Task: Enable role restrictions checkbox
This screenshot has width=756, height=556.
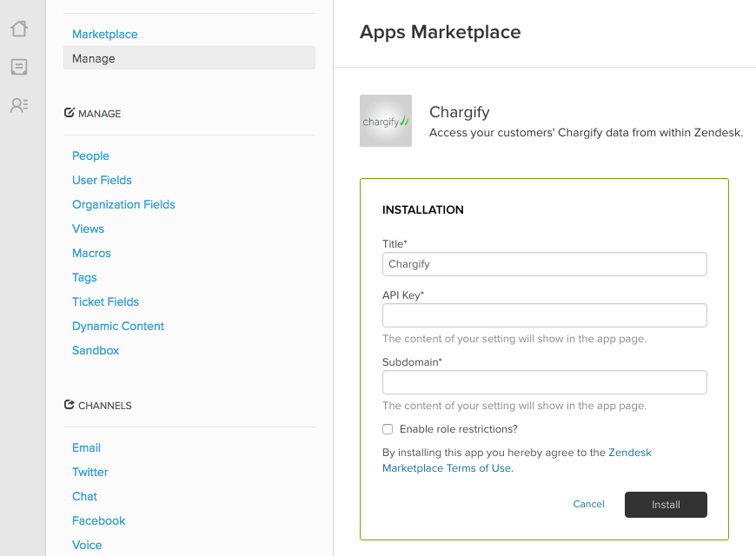Action: [388, 429]
